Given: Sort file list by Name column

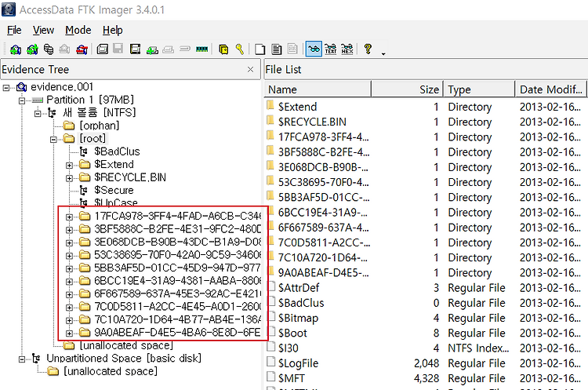Looking at the screenshot, I should [x=318, y=89].
